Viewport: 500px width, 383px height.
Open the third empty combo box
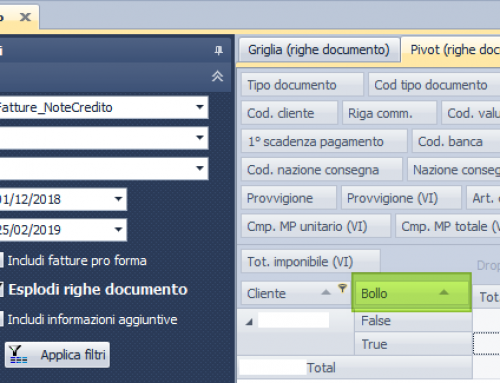pos(200,168)
